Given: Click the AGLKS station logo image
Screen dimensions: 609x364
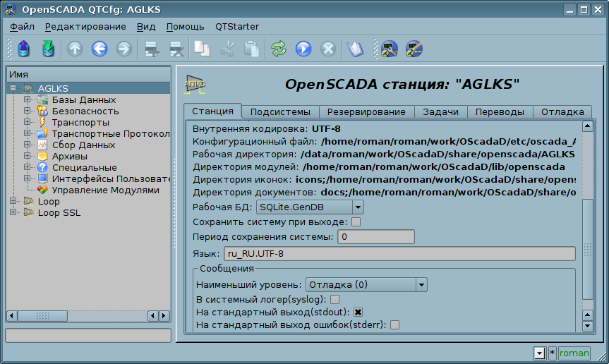Looking at the screenshot, I should click(x=195, y=84).
